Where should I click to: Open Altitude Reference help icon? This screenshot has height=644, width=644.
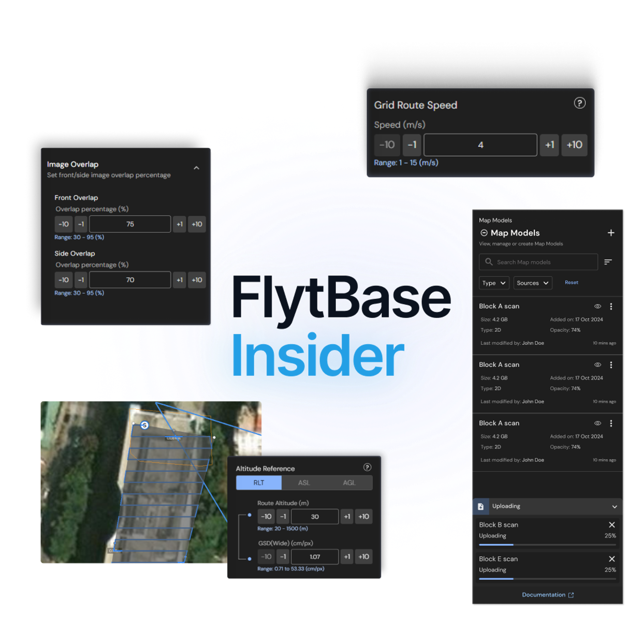click(x=367, y=467)
